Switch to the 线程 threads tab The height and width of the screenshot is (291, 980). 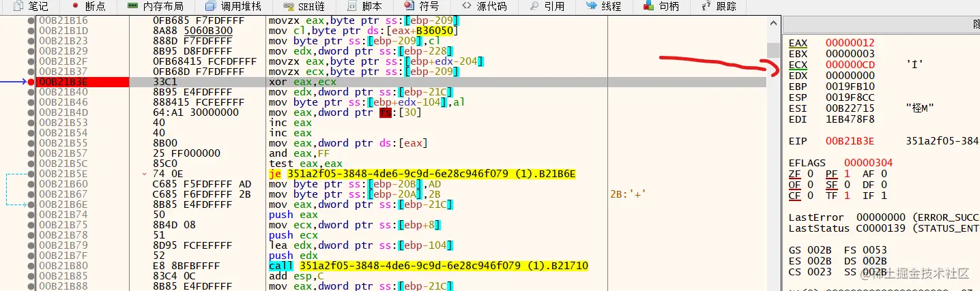point(604,6)
